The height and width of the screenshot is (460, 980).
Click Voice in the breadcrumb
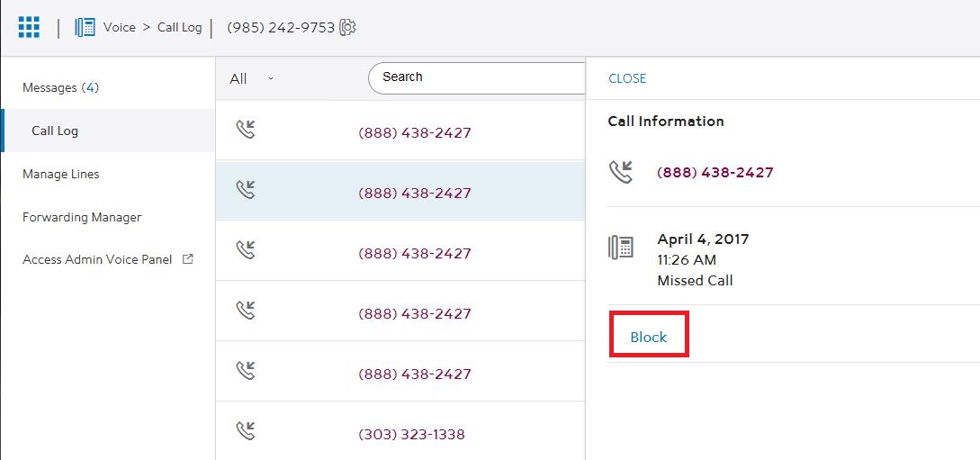click(119, 27)
